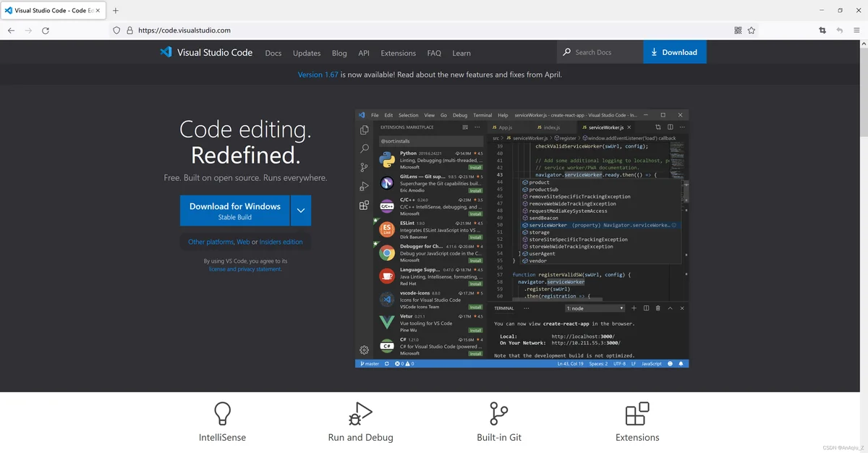Click the Visual Studio Code logo icon in the site header
This screenshot has width=868, height=453.
click(166, 52)
